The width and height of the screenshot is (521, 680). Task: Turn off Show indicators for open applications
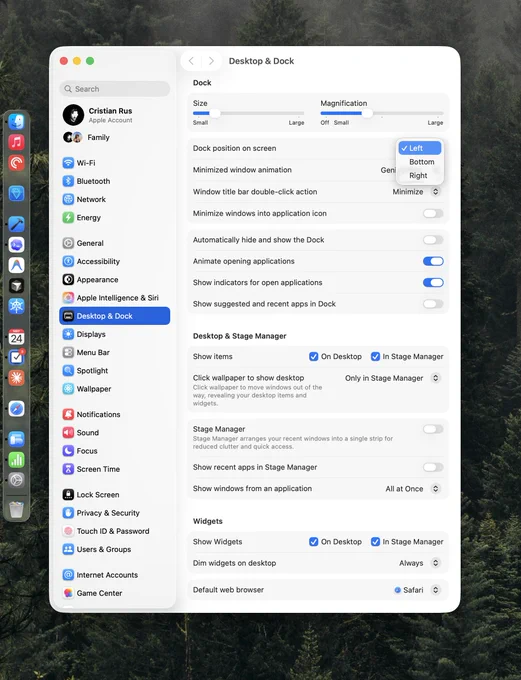(433, 282)
